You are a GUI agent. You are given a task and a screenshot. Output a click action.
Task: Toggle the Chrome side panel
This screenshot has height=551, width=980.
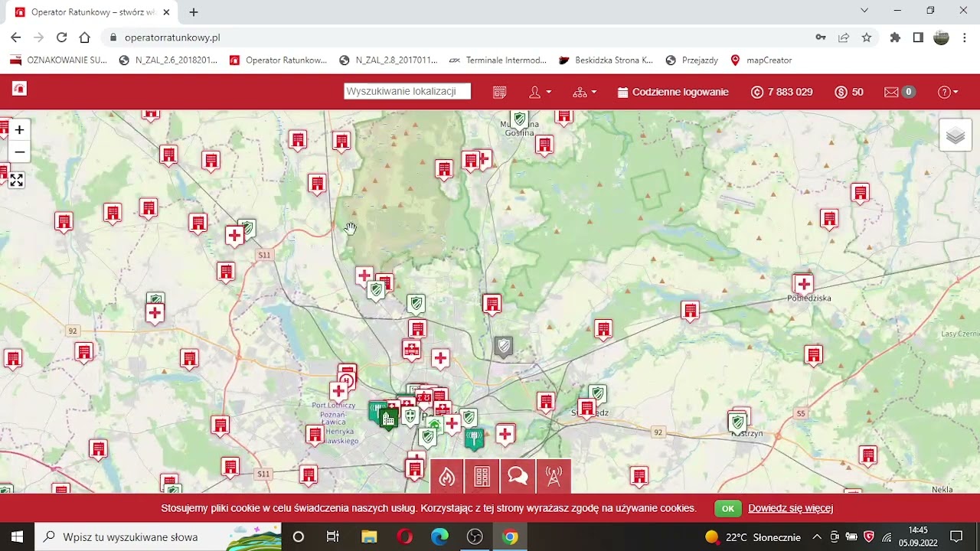(918, 37)
